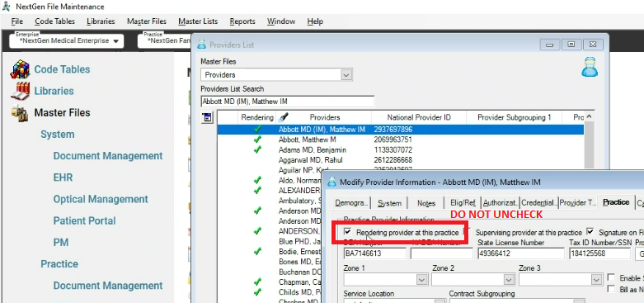This screenshot has height=303, width=644.
Task: Toggle Rendering provider at this practice checkbox
Action: point(348,232)
